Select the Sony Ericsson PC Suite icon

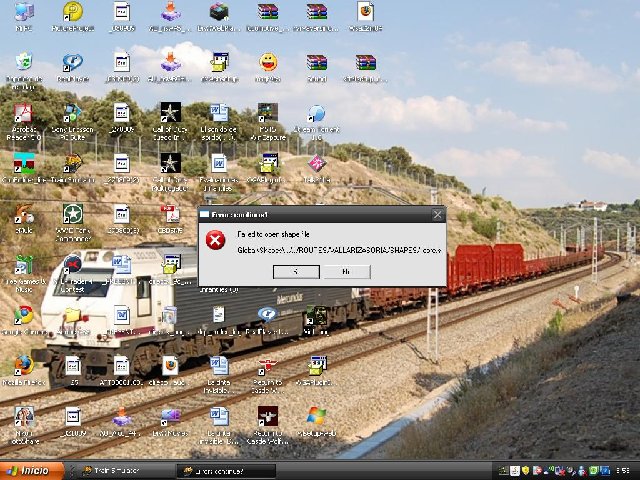(x=72, y=114)
